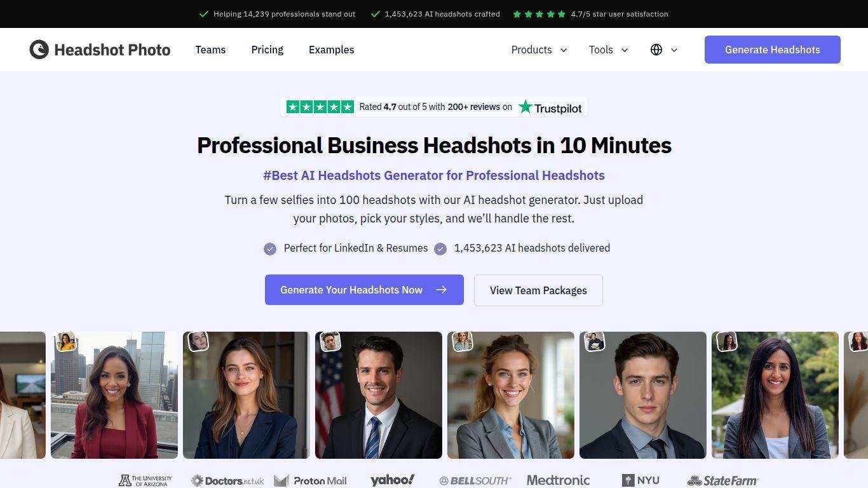Go to the Teams page
Screen dimensions: 868x488
tap(210, 50)
